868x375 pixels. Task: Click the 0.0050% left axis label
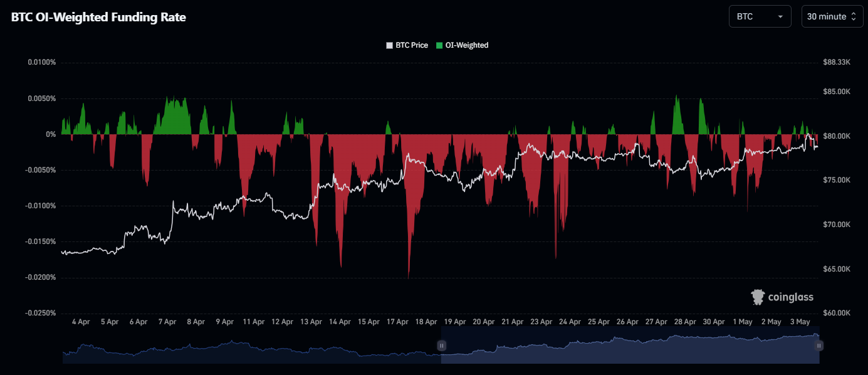[42, 98]
